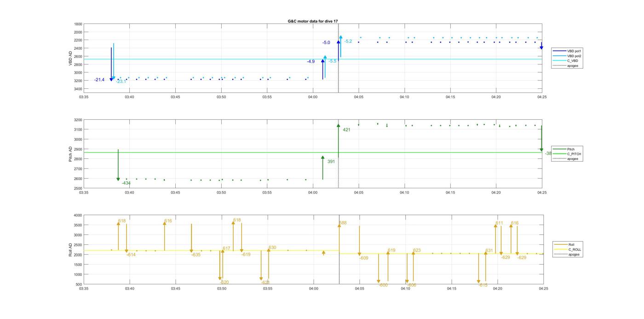Viewport: 644px width, 319px height.
Task: Click the '4000' tick on Roll axis
Action: click(78, 215)
